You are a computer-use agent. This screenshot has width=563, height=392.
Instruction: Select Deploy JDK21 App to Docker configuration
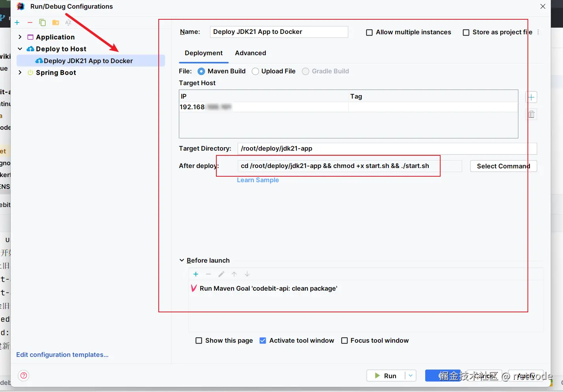90,61
